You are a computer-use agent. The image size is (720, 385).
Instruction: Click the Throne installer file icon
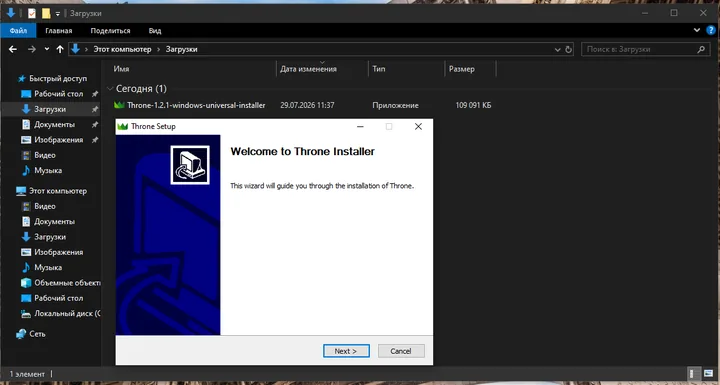tap(119, 105)
